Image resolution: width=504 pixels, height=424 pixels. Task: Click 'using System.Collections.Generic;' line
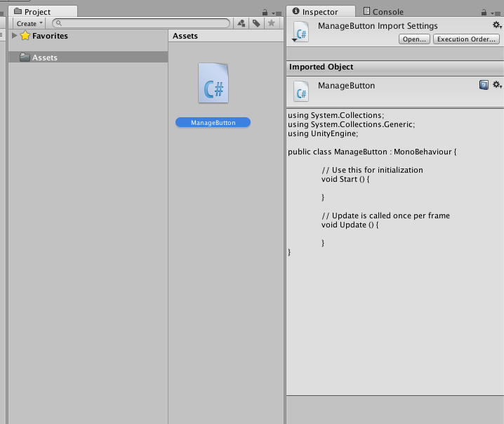(x=351, y=124)
